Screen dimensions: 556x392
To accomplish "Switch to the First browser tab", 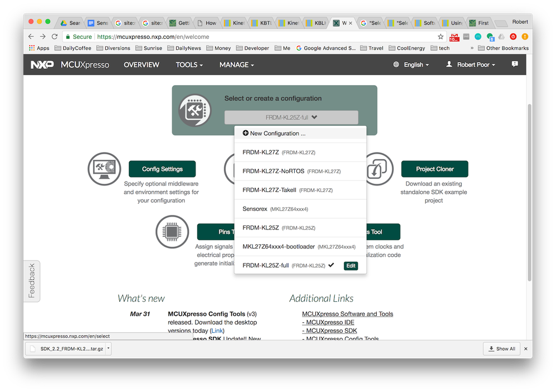I will 480,23.
